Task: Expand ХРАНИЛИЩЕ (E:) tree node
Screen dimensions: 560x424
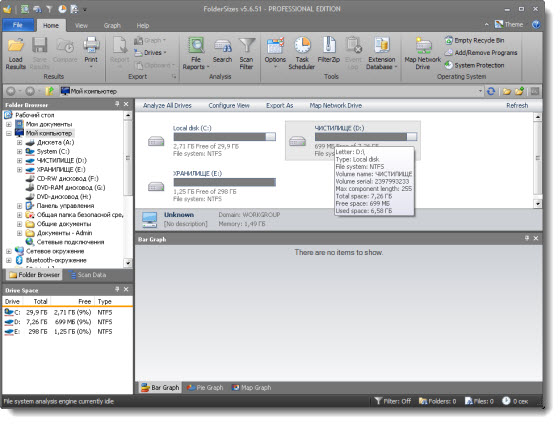Action: (20, 170)
